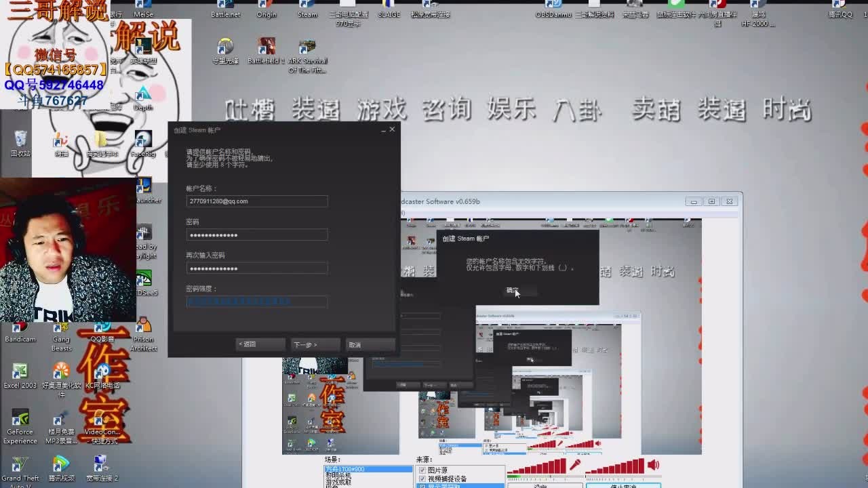Click the 下一步 > next button
Screen dimensions: 868x488
(315, 344)
